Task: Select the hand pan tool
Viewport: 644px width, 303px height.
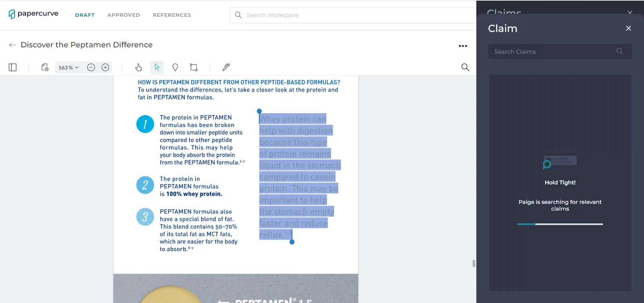Action: [138, 67]
